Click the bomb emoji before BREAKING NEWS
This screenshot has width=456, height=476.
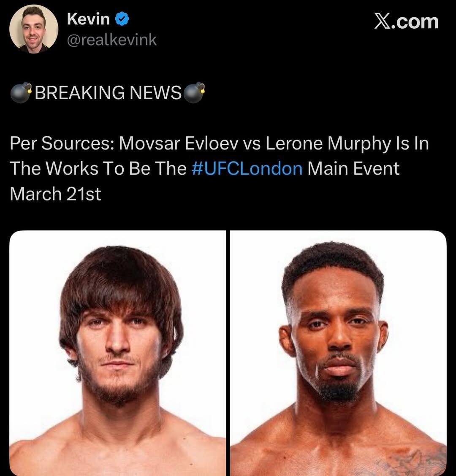pyautogui.click(x=21, y=92)
